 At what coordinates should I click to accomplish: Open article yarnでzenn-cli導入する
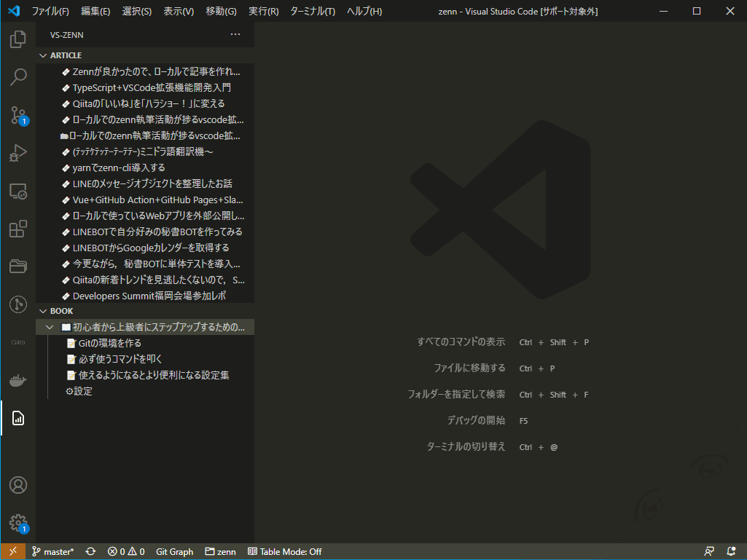pos(145,167)
